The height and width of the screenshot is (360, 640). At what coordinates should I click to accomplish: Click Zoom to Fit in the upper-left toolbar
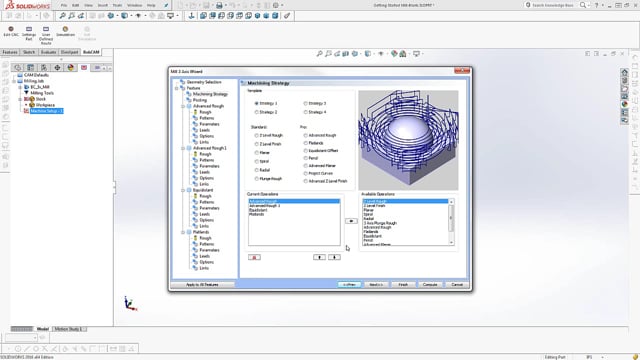click(62, 16)
